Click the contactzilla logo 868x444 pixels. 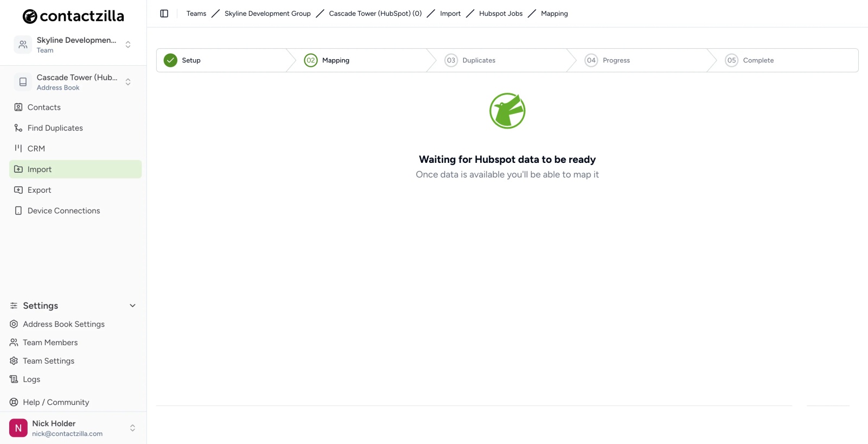[73, 16]
